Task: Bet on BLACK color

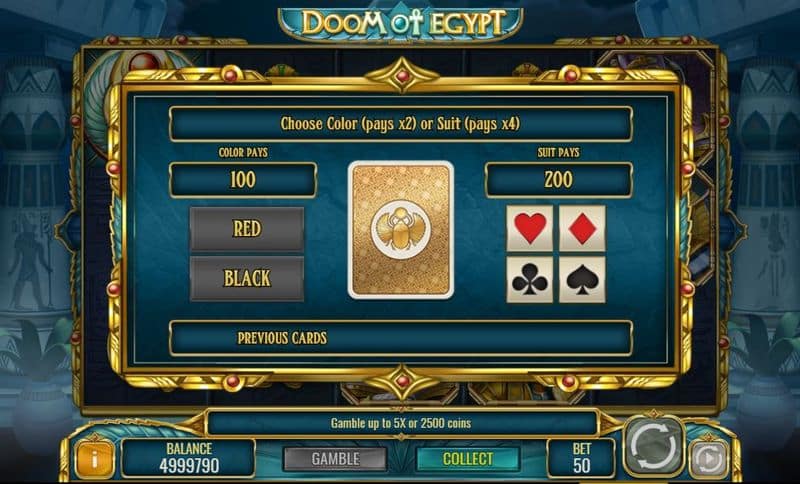Action: pyautogui.click(x=247, y=278)
